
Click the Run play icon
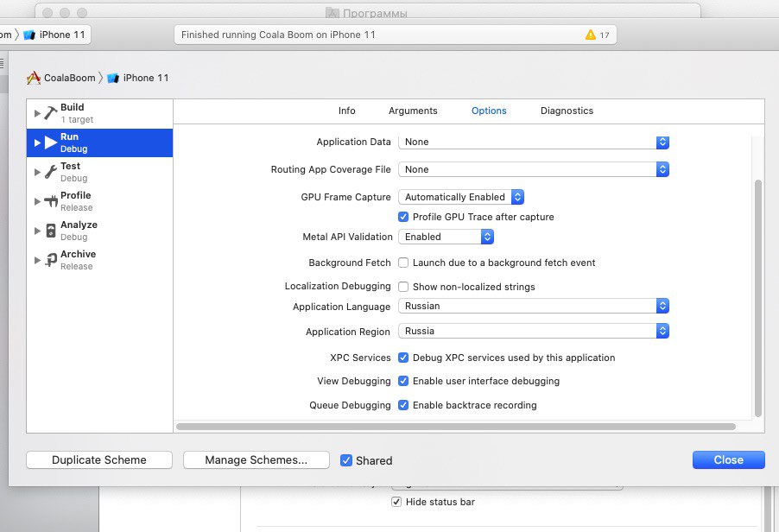click(x=51, y=142)
